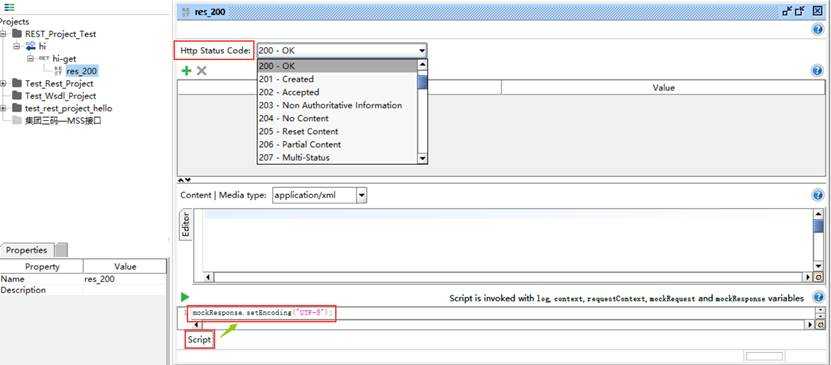The width and height of the screenshot is (831, 365).
Task: Collapse the hi-get method node
Action: pos(30,59)
